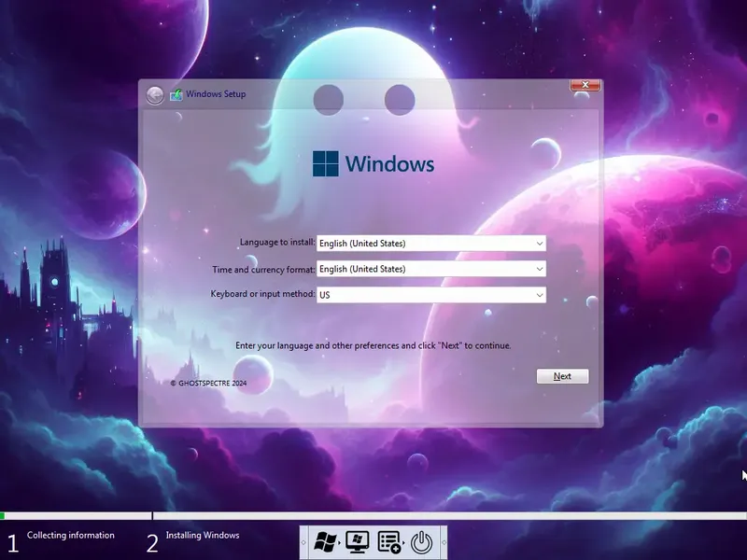Select the Windows flag icon on bottom toolbar
Image resolution: width=747 pixels, height=560 pixels.
325,541
